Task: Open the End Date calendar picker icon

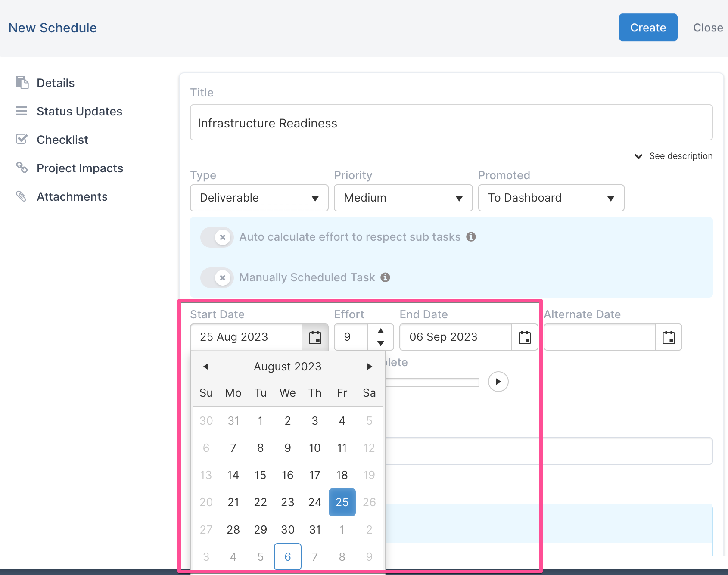Action: [525, 337]
